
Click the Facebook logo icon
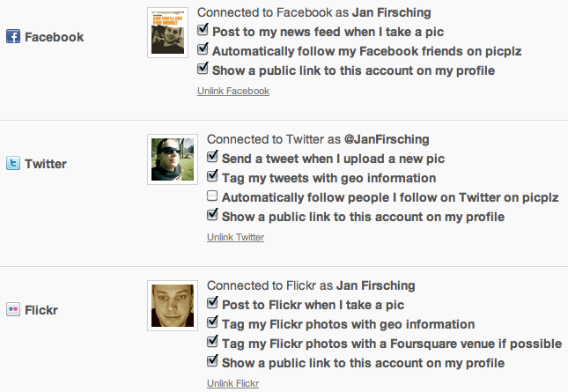[13, 37]
